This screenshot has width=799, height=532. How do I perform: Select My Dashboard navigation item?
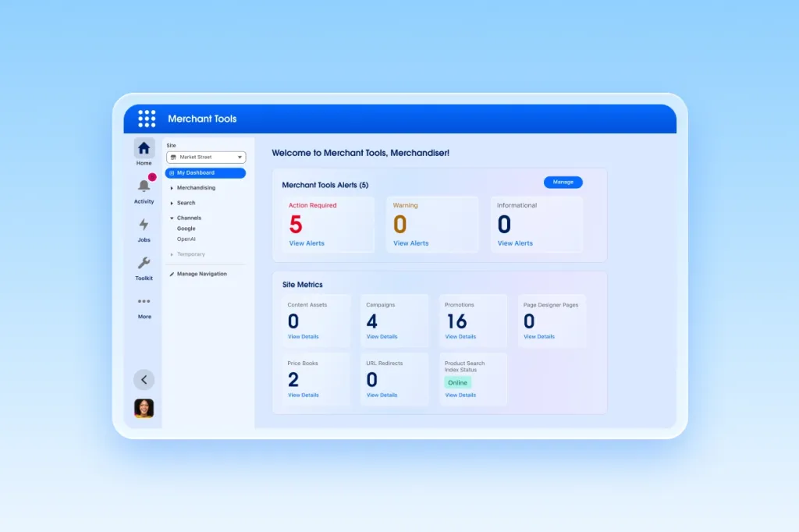205,172
